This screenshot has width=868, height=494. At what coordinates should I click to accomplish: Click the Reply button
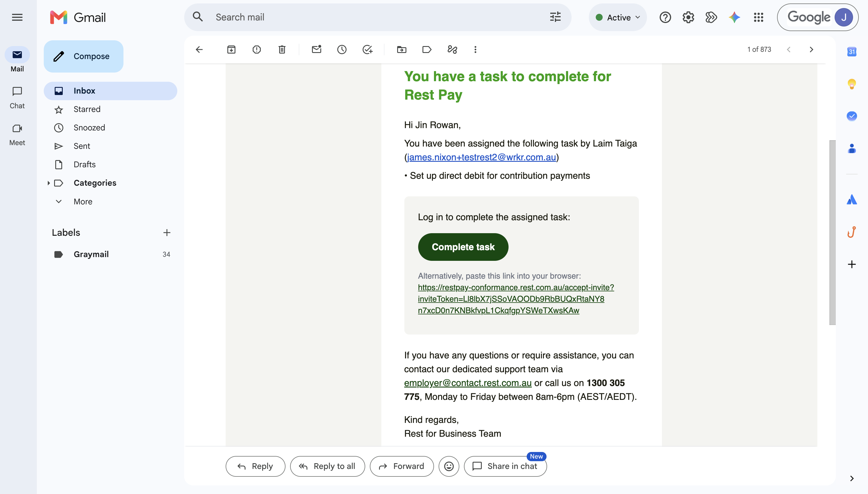[255, 466]
